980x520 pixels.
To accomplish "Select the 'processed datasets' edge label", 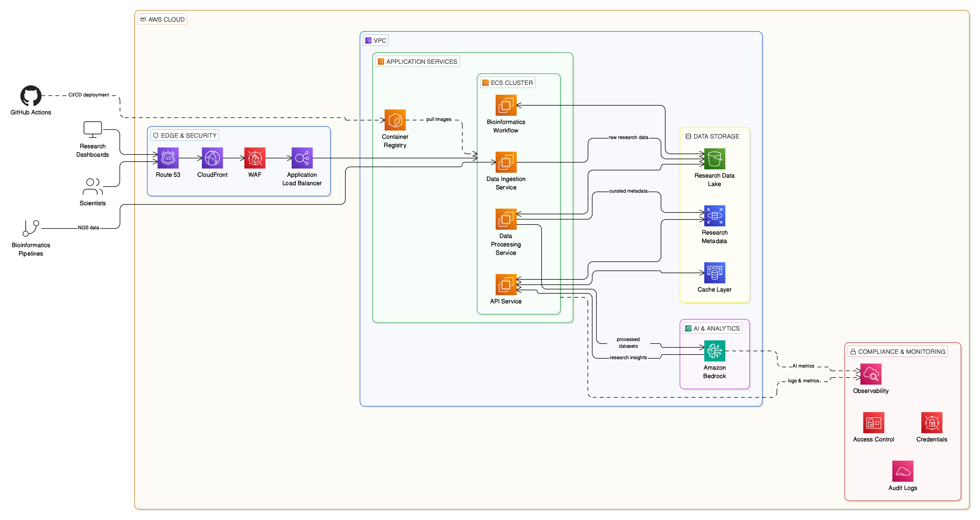I will (628, 343).
